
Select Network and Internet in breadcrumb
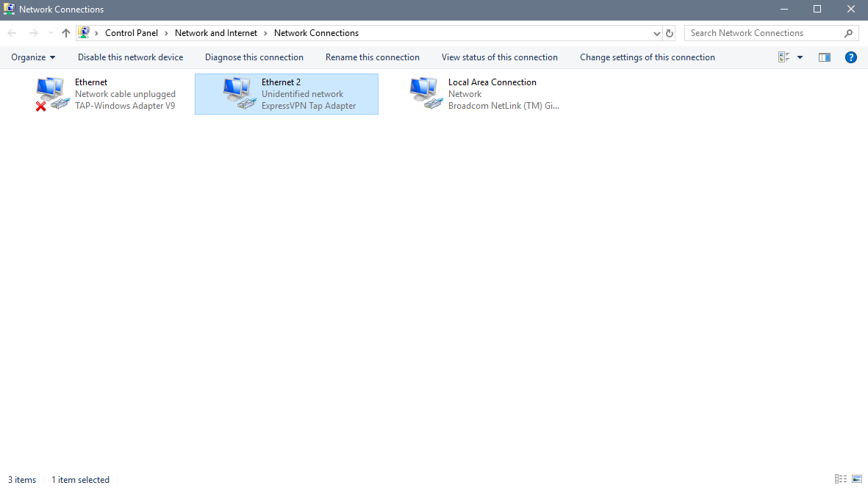pos(216,33)
